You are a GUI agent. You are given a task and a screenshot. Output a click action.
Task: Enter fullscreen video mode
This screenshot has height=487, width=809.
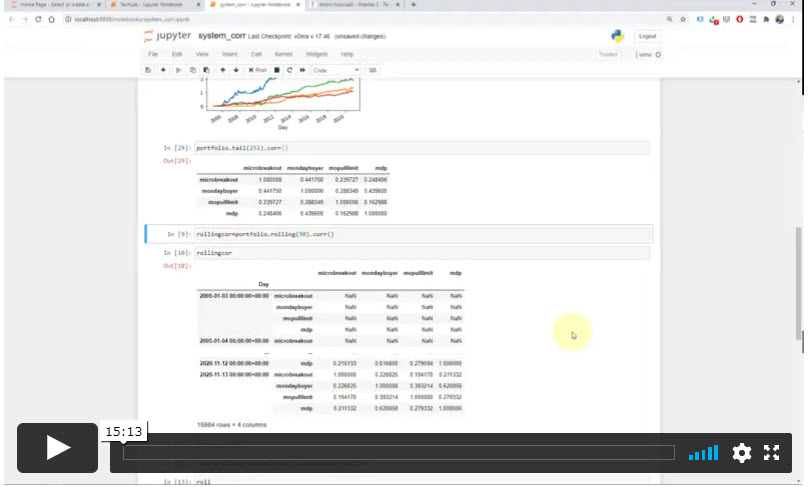(771, 453)
